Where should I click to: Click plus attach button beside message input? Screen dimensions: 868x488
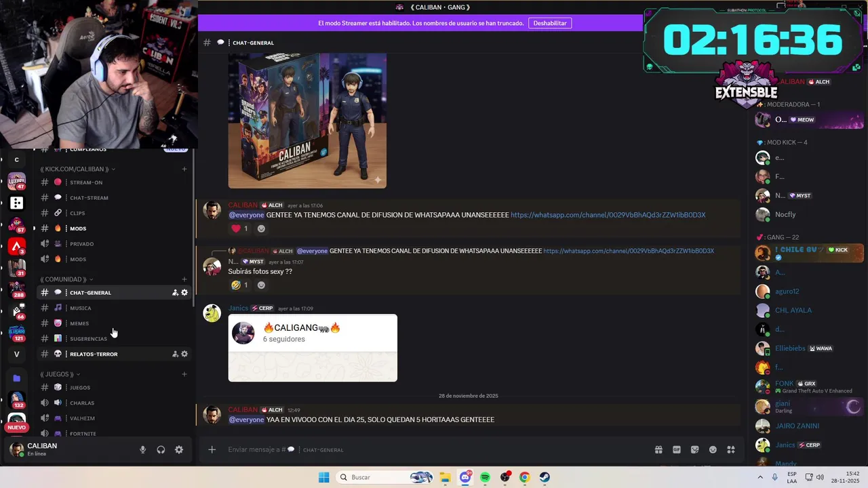click(x=212, y=449)
